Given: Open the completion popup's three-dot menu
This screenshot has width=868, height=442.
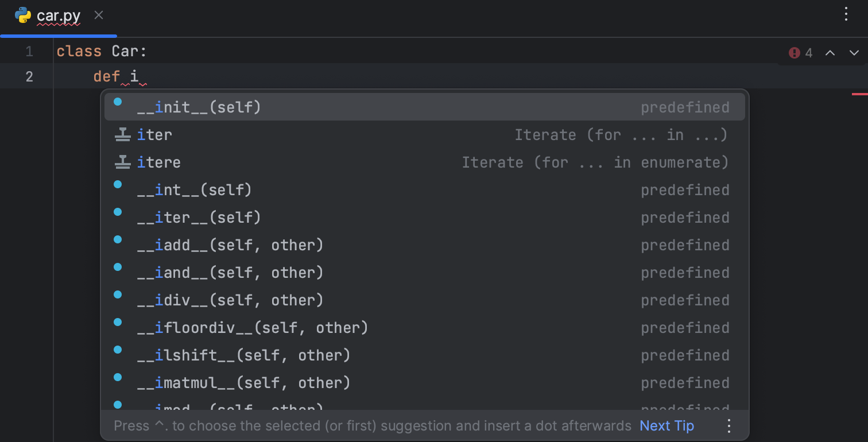Looking at the screenshot, I should [x=728, y=426].
